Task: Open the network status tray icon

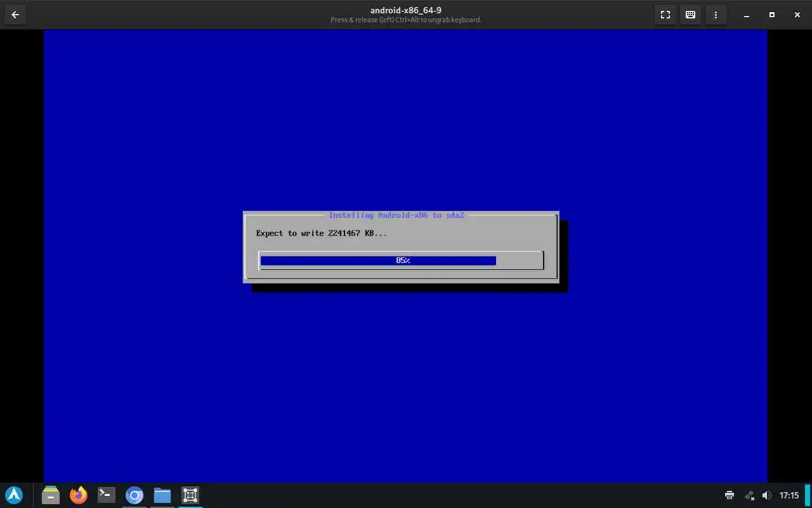Action: pyautogui.click(x=749, y=495)
